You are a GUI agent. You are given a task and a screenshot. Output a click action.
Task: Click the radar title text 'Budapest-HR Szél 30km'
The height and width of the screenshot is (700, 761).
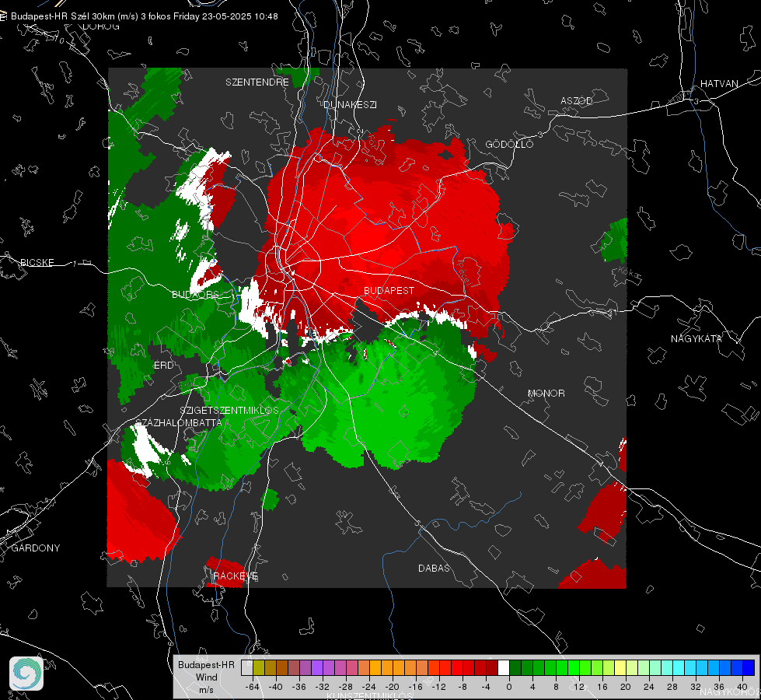tap(61, 16)
